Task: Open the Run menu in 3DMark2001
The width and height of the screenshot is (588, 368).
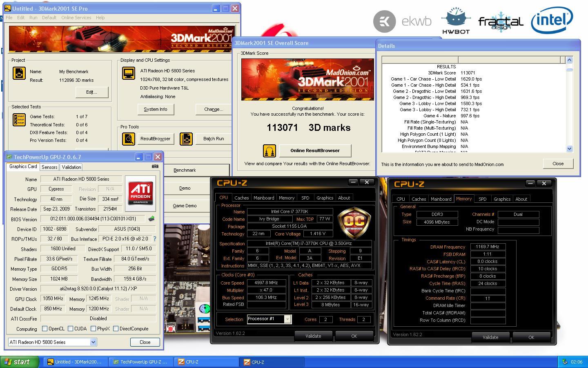Action: (x=33, y=18)
